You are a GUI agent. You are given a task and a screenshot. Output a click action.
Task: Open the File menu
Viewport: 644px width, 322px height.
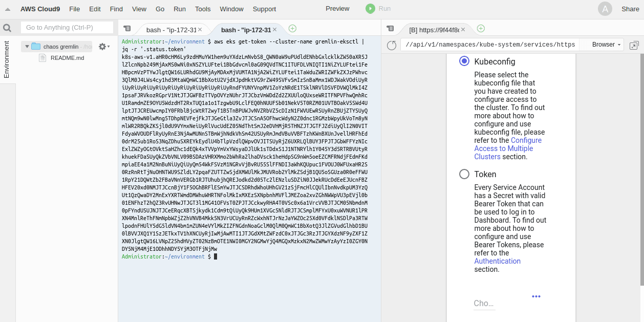[x=74, y=9]
